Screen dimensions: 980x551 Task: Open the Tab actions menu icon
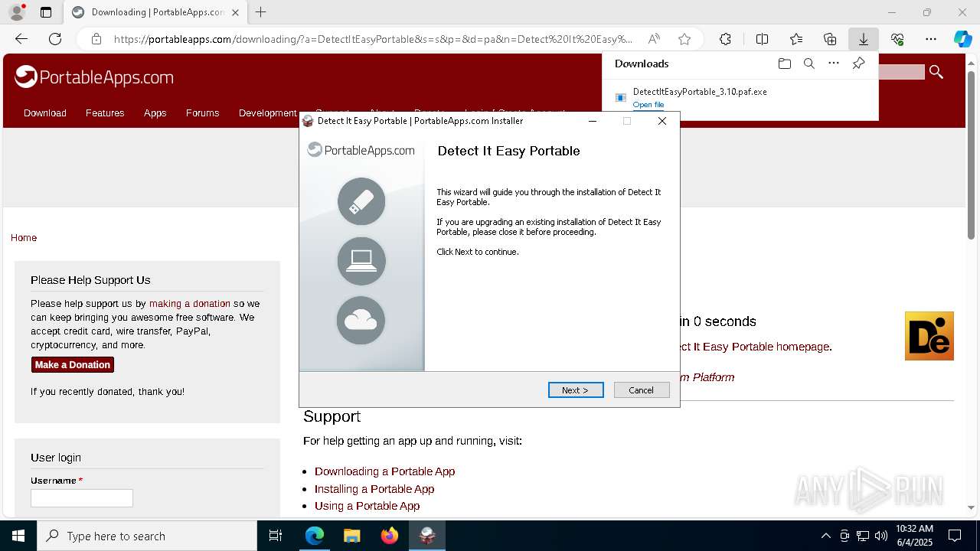46,12
